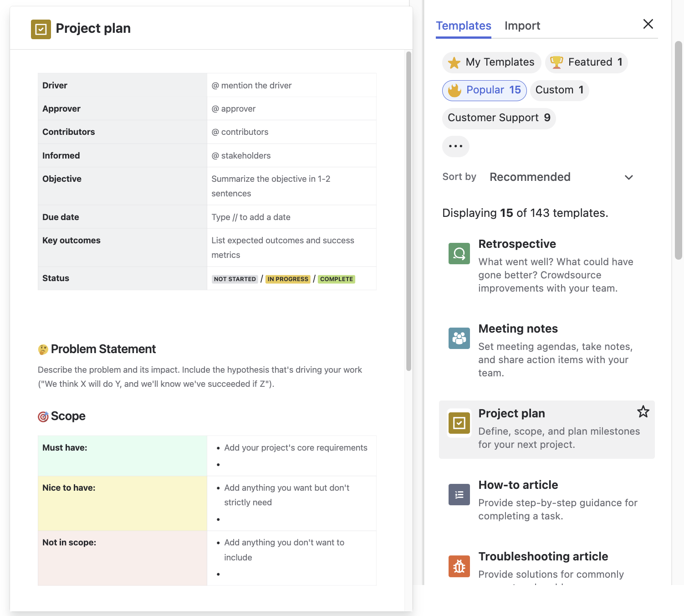Click the NOT STARTED status lozenge
Screen dimensions: 684x616
235,279
